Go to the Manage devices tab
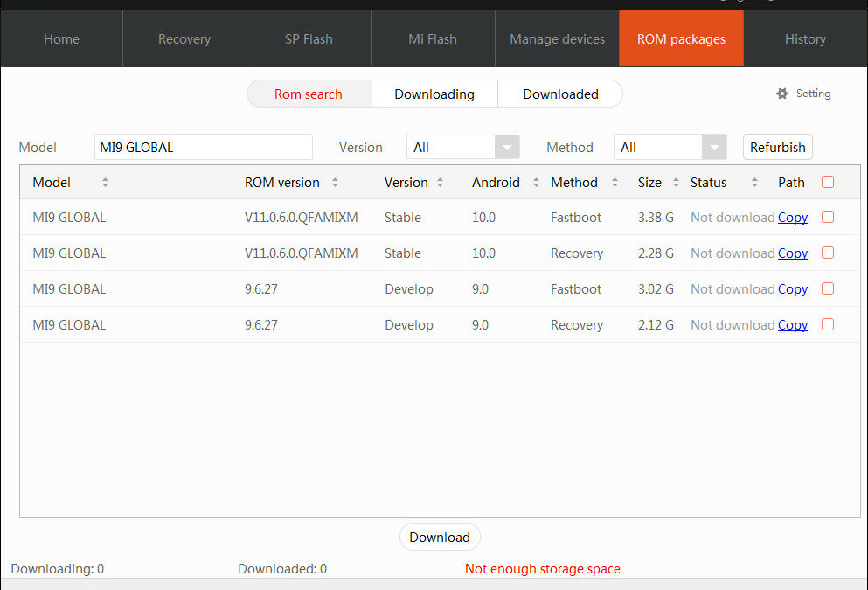Viewport: 868px width, 590px height. [x=557, y=39]
